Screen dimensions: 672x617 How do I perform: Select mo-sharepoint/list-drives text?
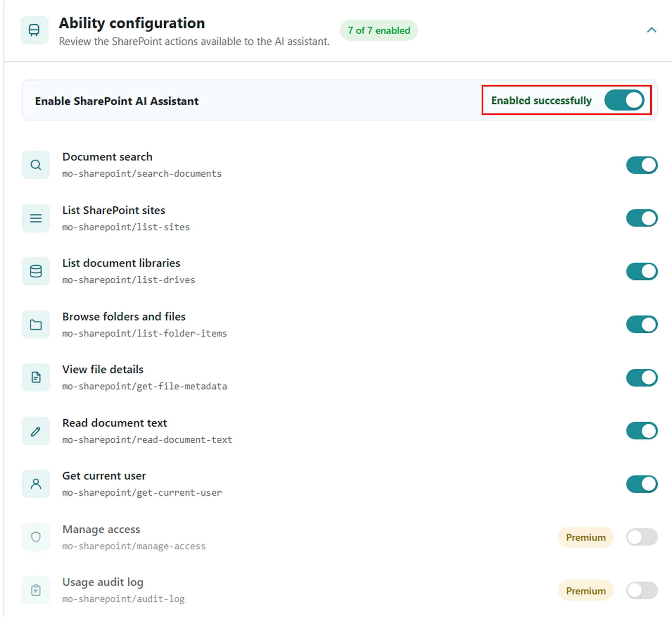pyautogui.click(x=129, y=280)
